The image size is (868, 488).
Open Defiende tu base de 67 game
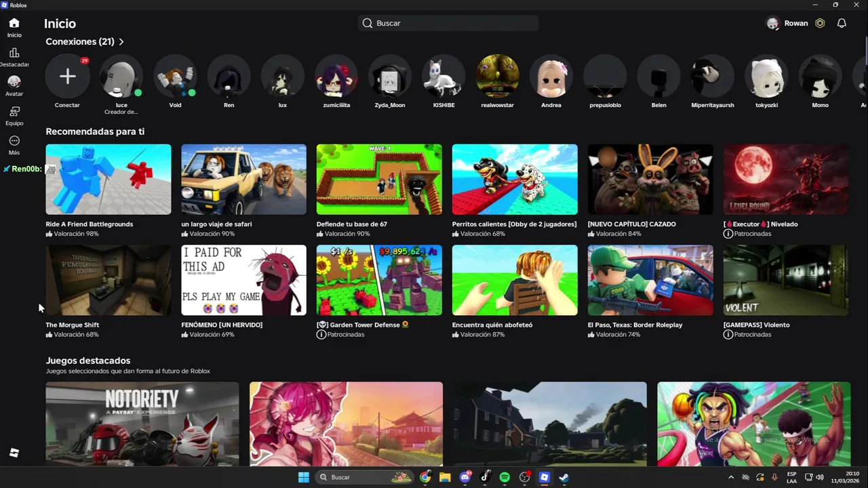tap(379, 179)
